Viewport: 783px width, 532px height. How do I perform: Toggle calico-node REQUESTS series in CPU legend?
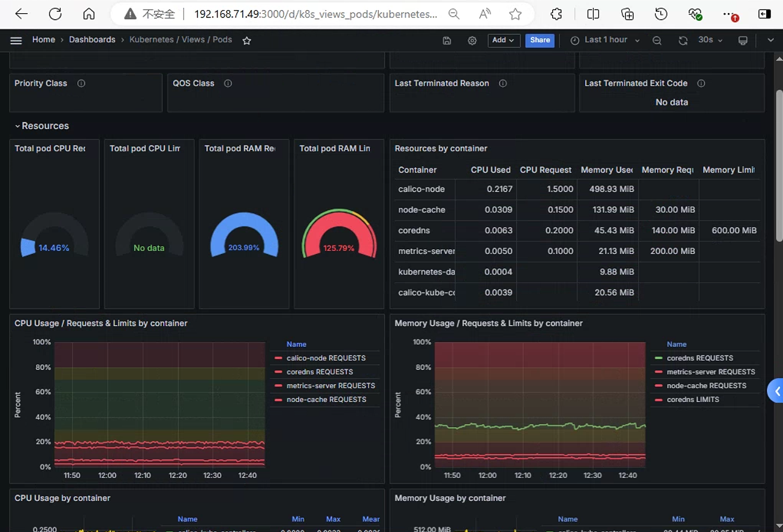click(x=326, y=358)
